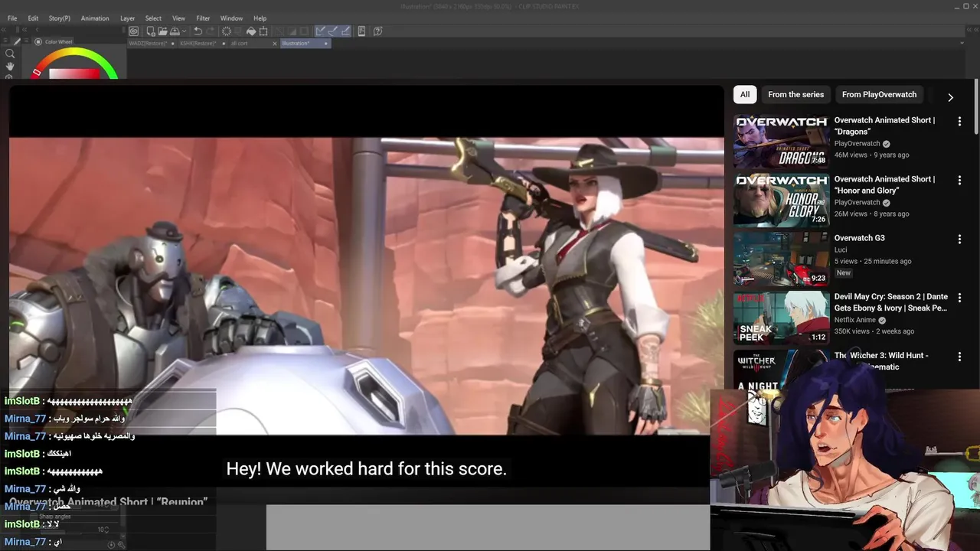Click the Undo arrow icon

coord(198,31)
